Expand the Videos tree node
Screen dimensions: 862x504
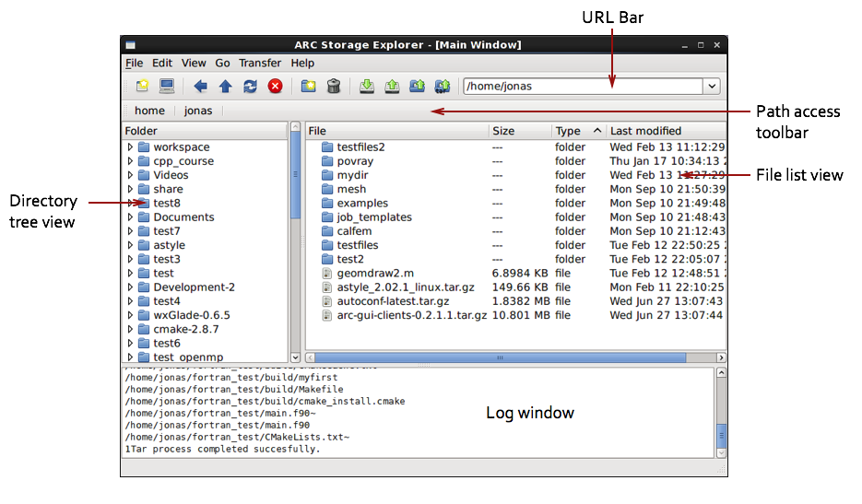point(130,175)
